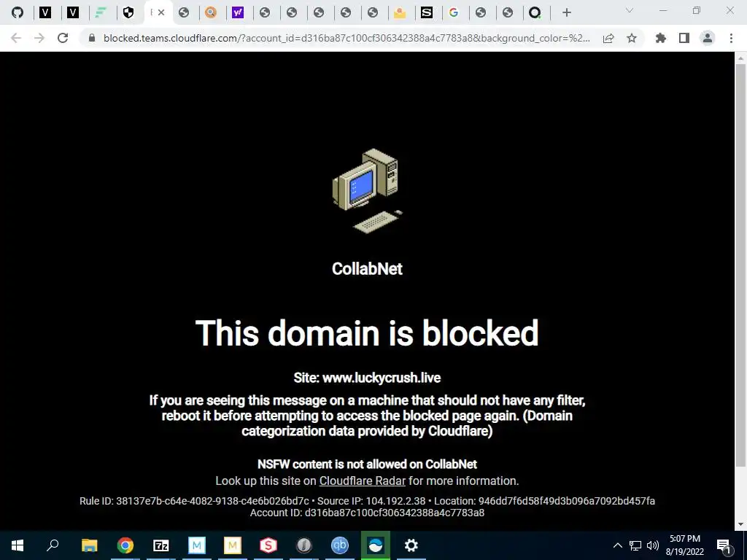Screen dimensions: 747x560
Task: Click the address bar URL field
Action: (x=347, y=38)
